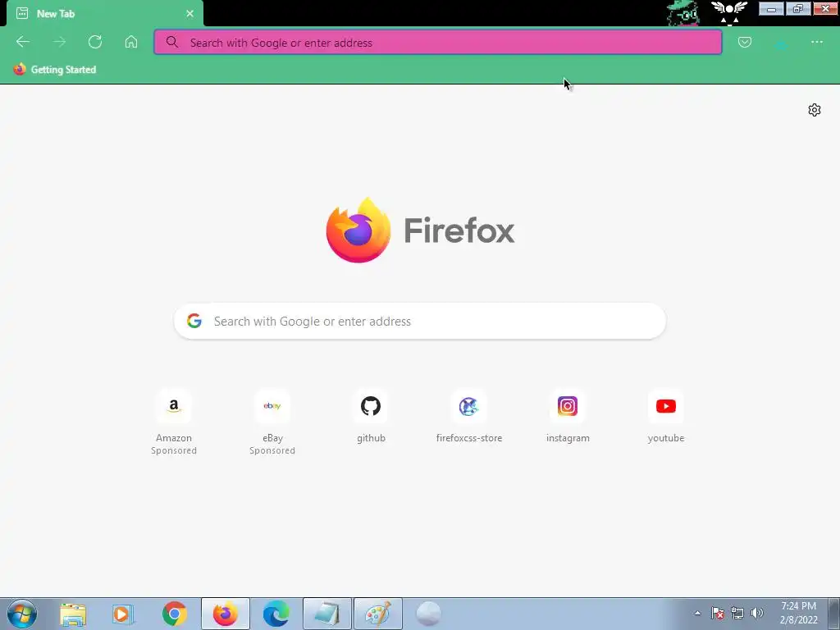840x630 pixels.
Task: Click the winged emblem in the title bar
Action: click(x=728, y=13)
